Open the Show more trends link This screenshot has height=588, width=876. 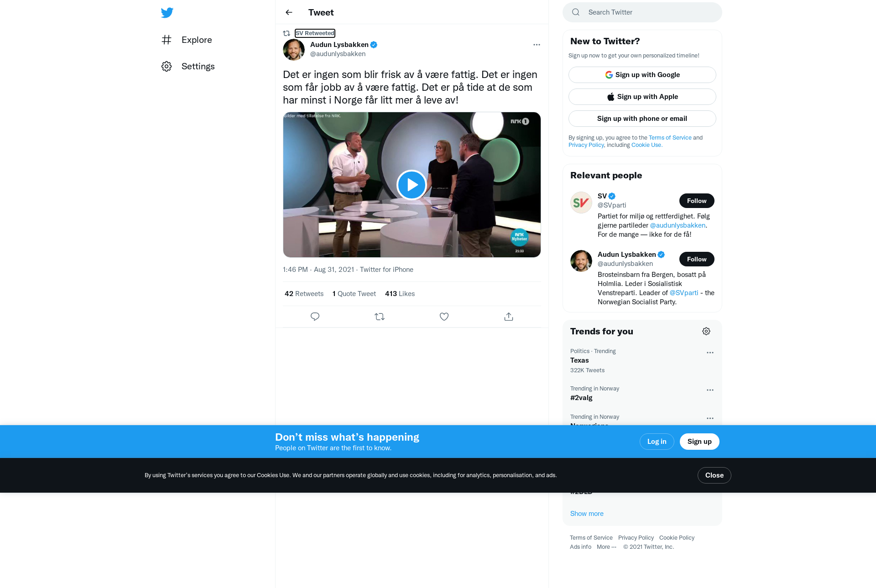pyautogui.click(x=587, y=514)
